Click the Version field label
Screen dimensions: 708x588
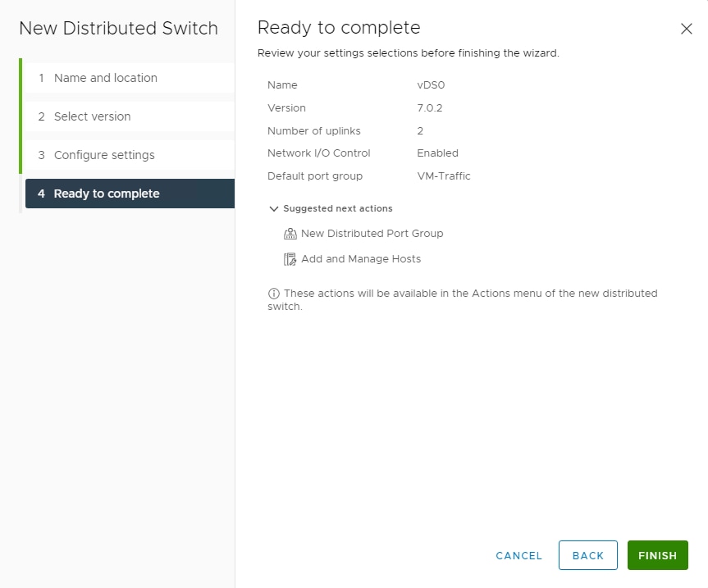click(286, 108)
